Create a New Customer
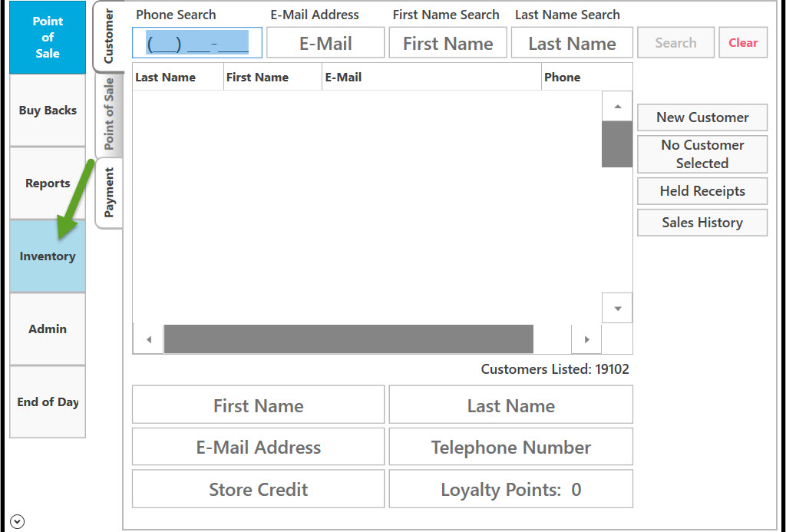786x532 pixels. (x=702, y=117)
